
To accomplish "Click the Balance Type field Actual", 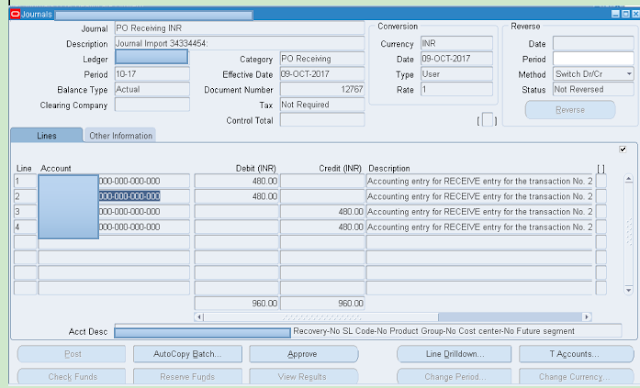I will (x=152, y=89).
